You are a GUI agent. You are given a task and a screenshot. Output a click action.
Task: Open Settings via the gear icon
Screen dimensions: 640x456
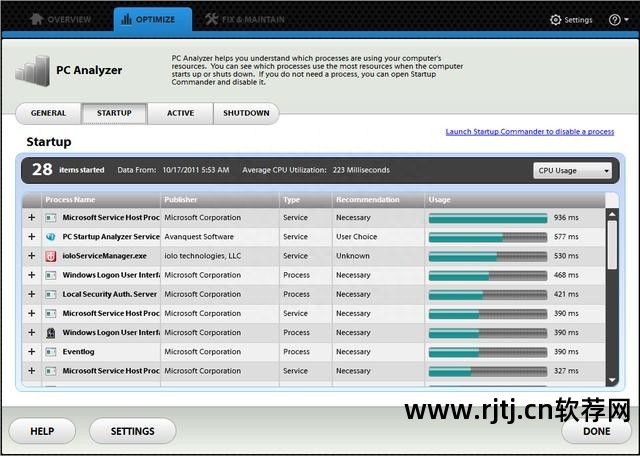556,19
